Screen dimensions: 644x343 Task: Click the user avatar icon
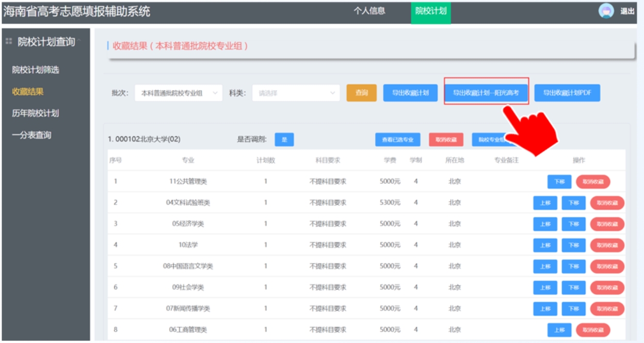coord(606,11)
